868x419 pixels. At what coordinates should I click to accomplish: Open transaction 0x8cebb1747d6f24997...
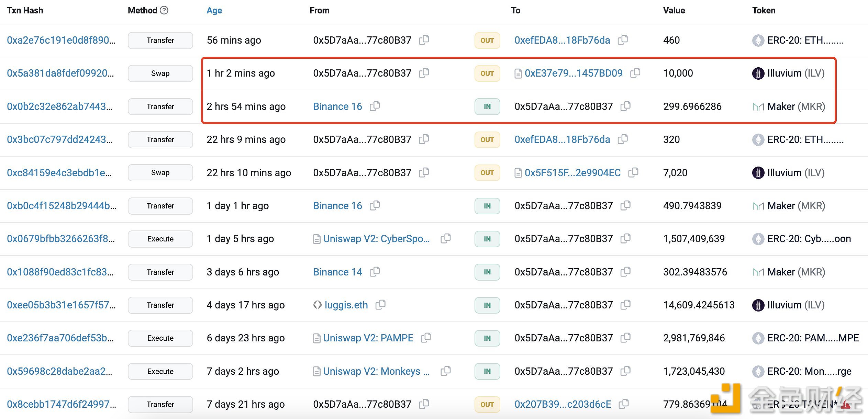[62, 404]
